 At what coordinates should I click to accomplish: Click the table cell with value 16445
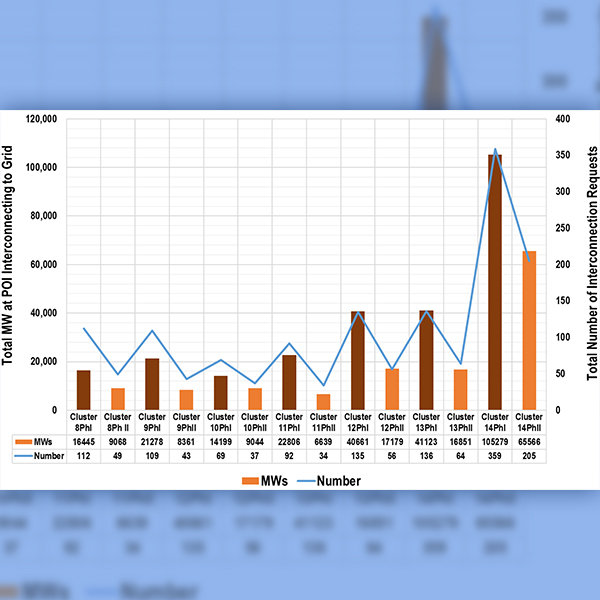coord(84,440)
